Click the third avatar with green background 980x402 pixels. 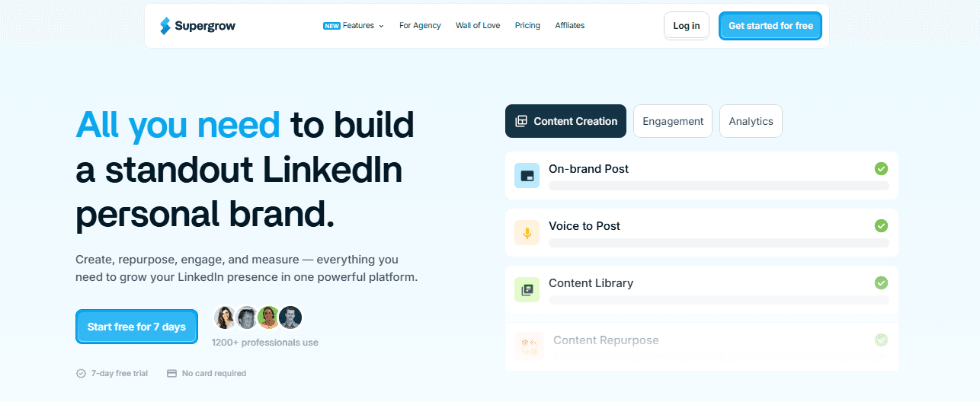coord(267,317)
